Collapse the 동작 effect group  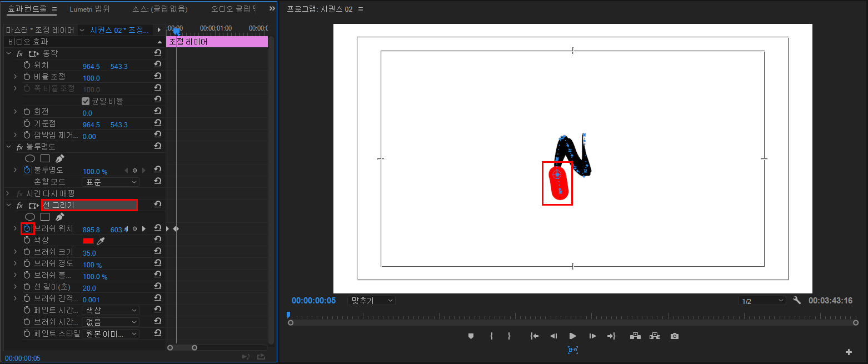coord(8,53)
